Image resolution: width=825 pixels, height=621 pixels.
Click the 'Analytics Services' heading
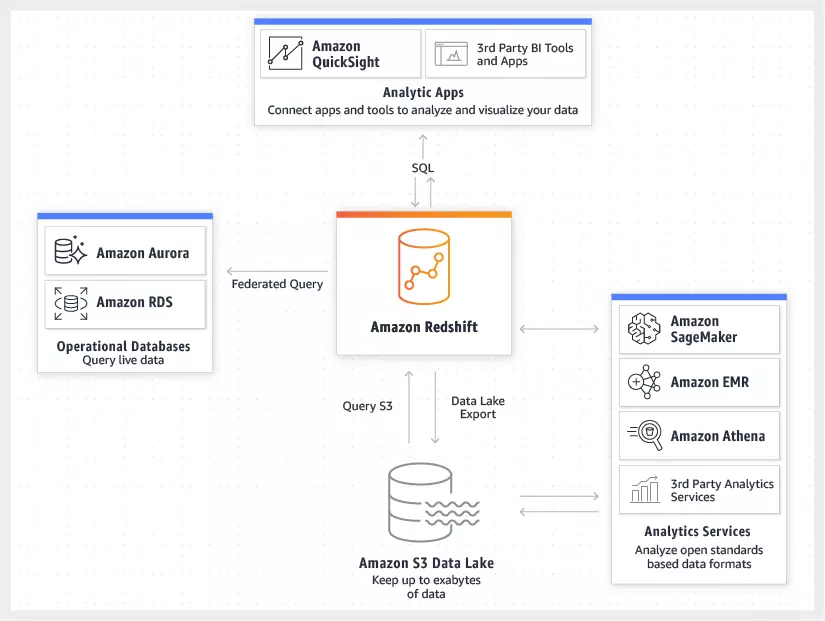697,532
